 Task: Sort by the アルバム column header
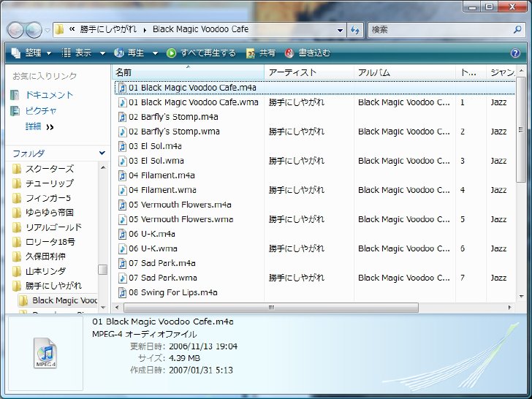404,72
